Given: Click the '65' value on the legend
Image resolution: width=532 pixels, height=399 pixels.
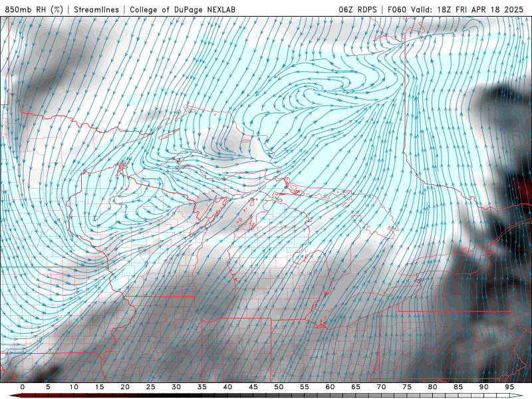Looking at the screenshot, I should 356,387.
